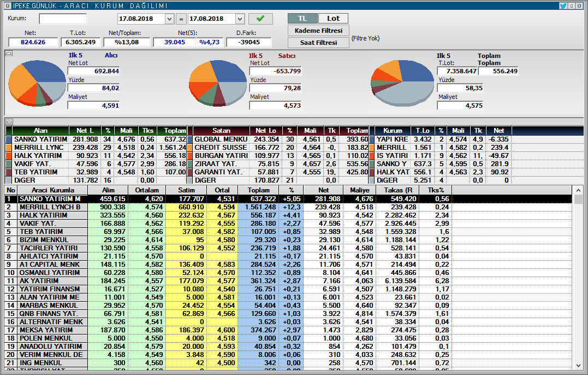Click CREDIT SUISSE in the Satan table
This screenshot has width=588, height=375.
click(221, 148)
